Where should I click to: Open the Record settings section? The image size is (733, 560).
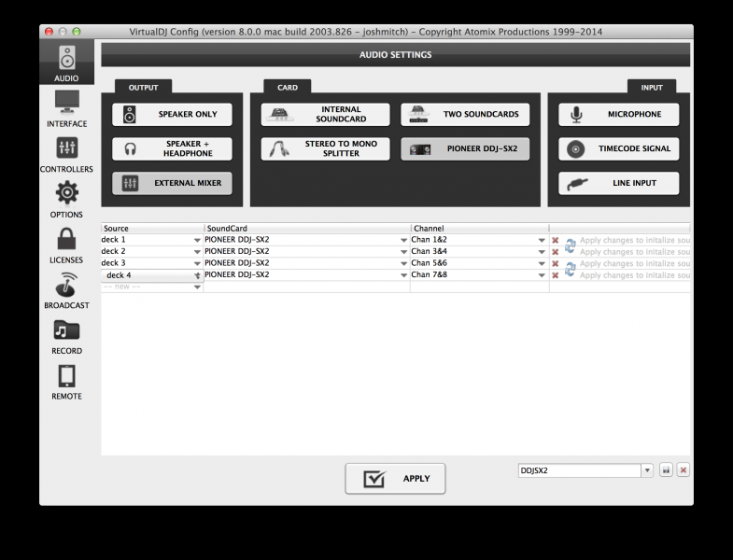click(x=66, y=336)
